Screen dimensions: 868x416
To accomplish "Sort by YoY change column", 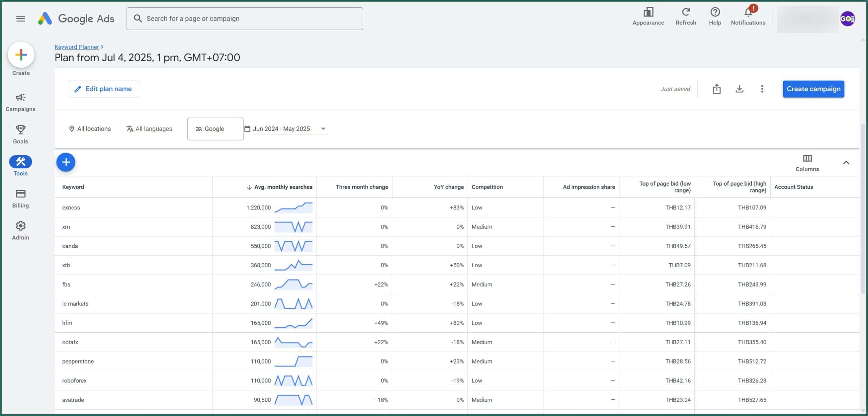I will (449, 187).
